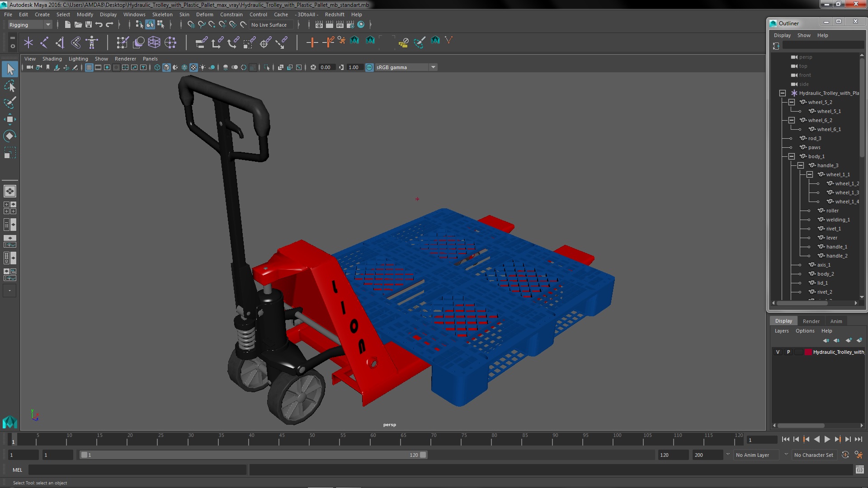Image resolution: width=868 pixels, height=488 pixels.
Task: Click the Create Joint shelf icon
Action: 44,42
